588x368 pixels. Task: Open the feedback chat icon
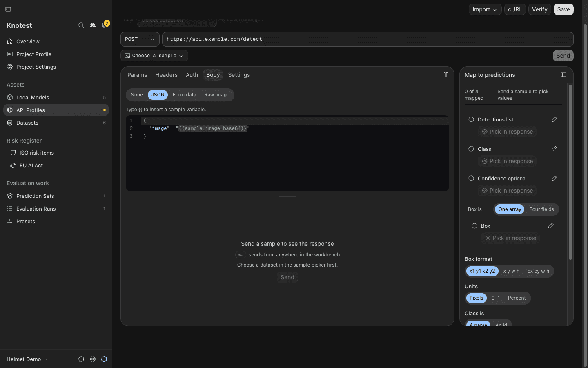pos(81,359)
